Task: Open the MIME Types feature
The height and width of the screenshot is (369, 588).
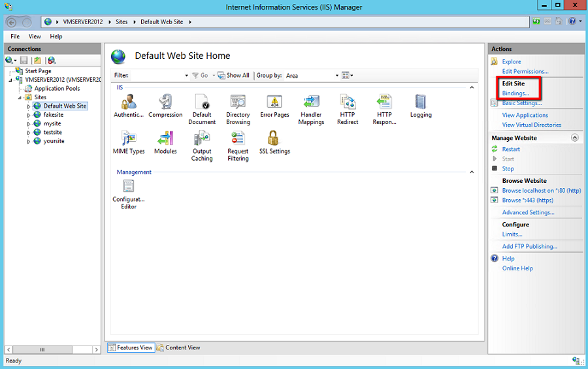Action: click(129, 140)
